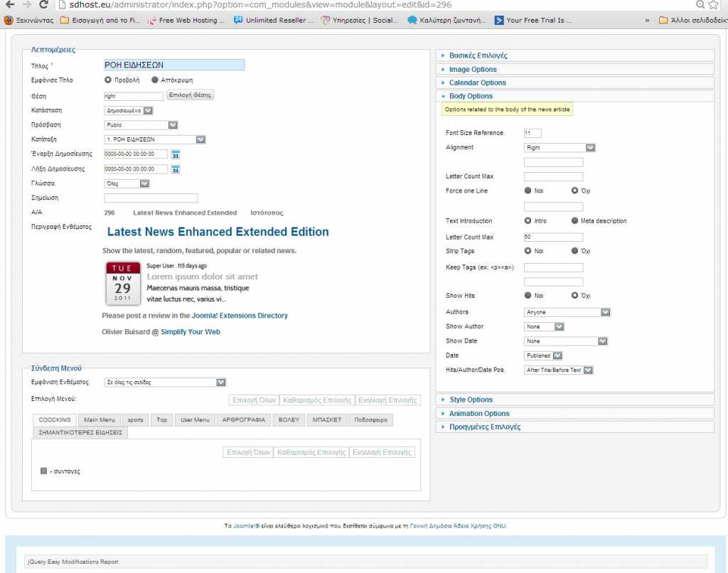The image size is (728, 573).
Task: Tick the συνταγες menu item checkbox
Action: pos(44,471)
